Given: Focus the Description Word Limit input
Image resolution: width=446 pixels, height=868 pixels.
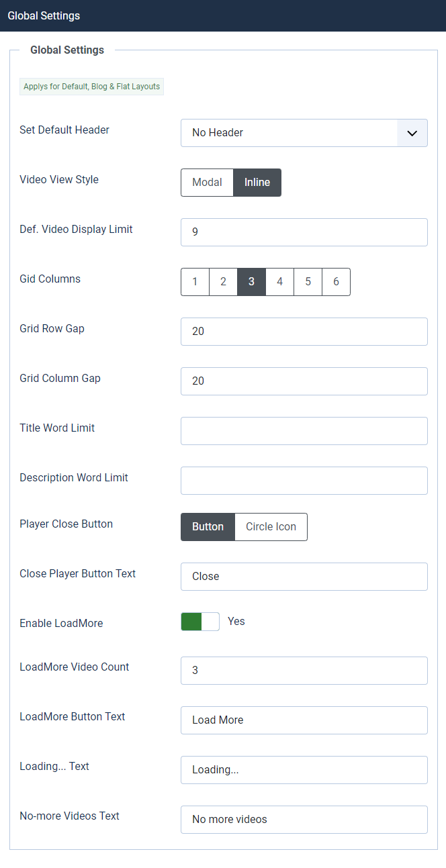Looking at the screenshot, I should pos(304,481).
